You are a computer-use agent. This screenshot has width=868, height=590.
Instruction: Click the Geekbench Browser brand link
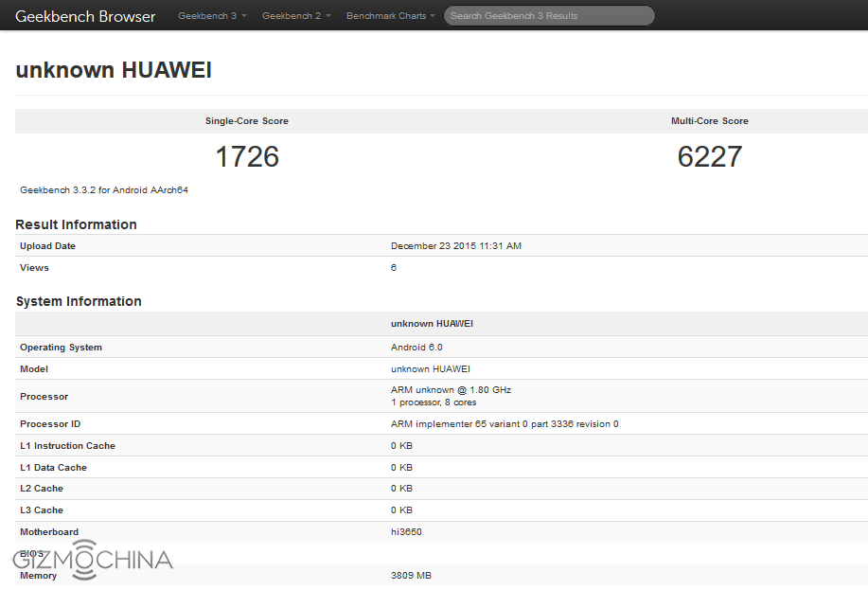tap(85, 16)
